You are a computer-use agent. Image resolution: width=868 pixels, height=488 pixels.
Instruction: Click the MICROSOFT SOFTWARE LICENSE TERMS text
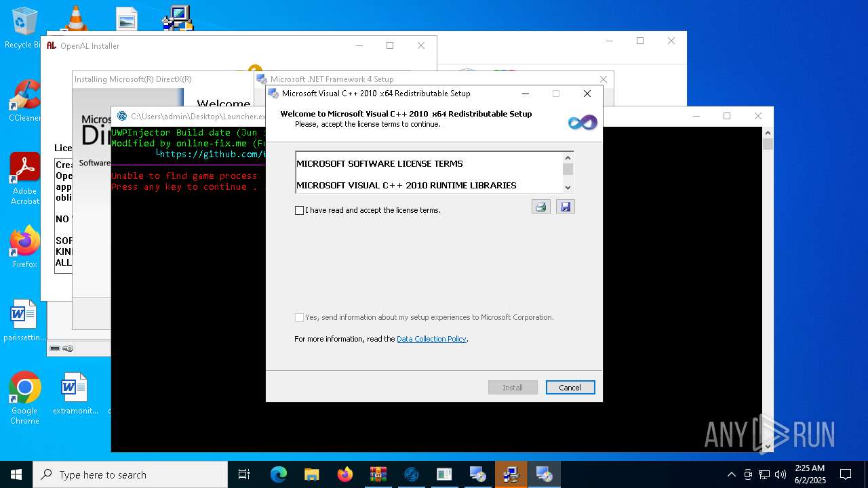coord(380,163)
